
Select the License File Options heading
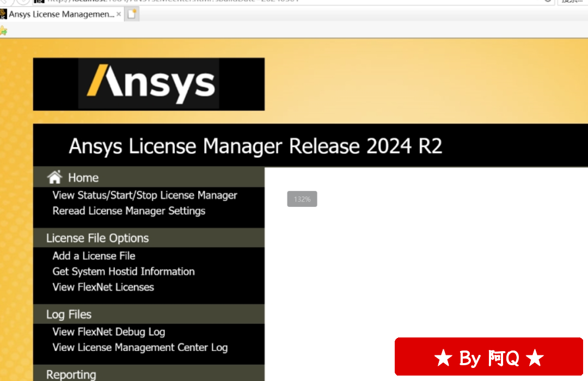(x=97, y=238)
